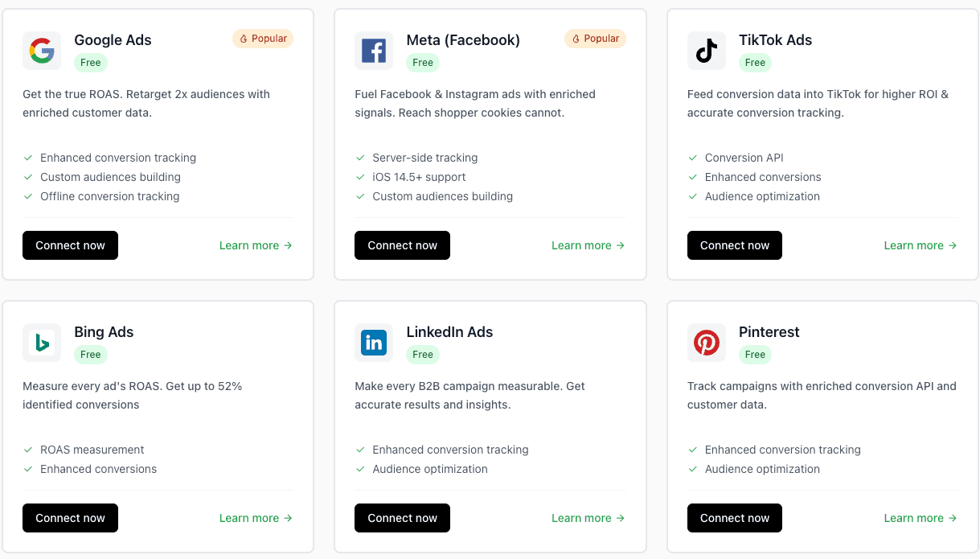Click the Pinterest logo icon
This screenshot has width=980, height=559.
click(x=706, y=342)
